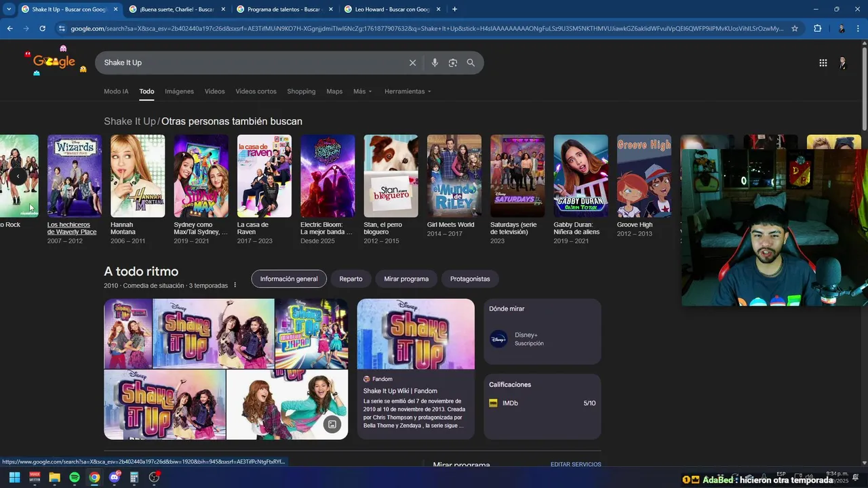
Task: Open OBS Studio from the taskbar
Action: pos(155,477)
